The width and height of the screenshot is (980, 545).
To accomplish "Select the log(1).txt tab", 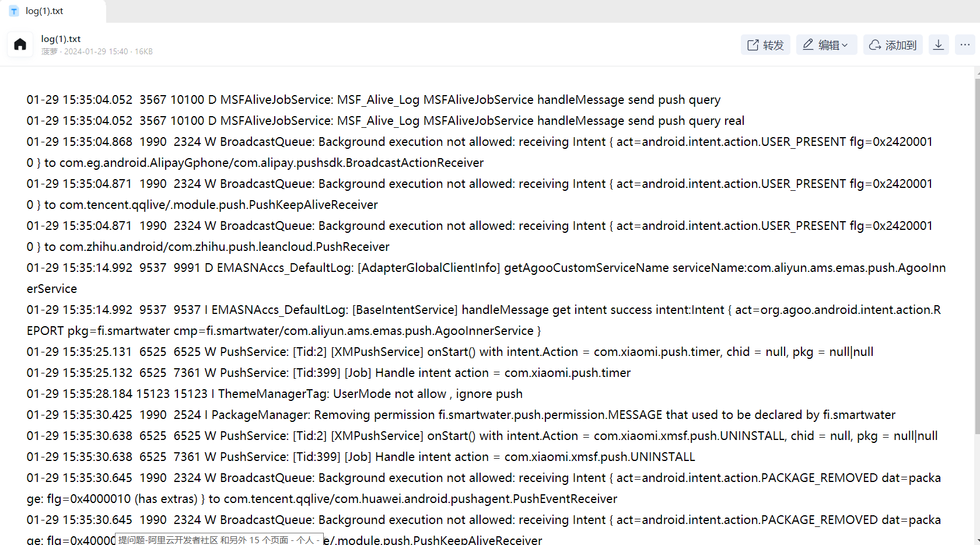I will pyautogui.click(x=52, y=11).
